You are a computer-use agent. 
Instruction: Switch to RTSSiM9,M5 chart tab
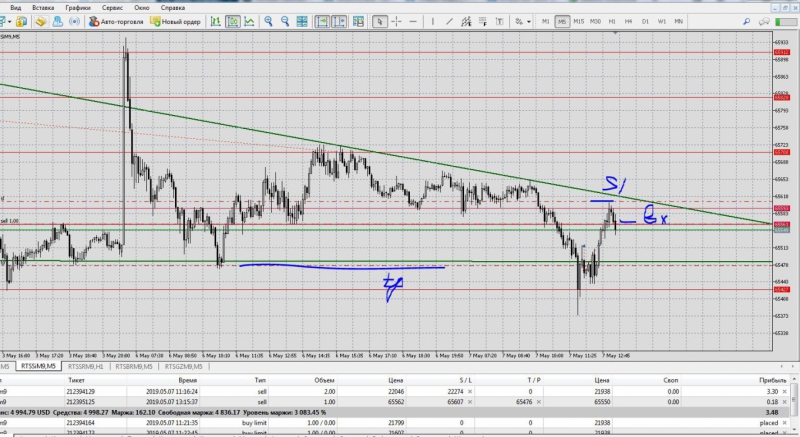[x=38, y=366]
